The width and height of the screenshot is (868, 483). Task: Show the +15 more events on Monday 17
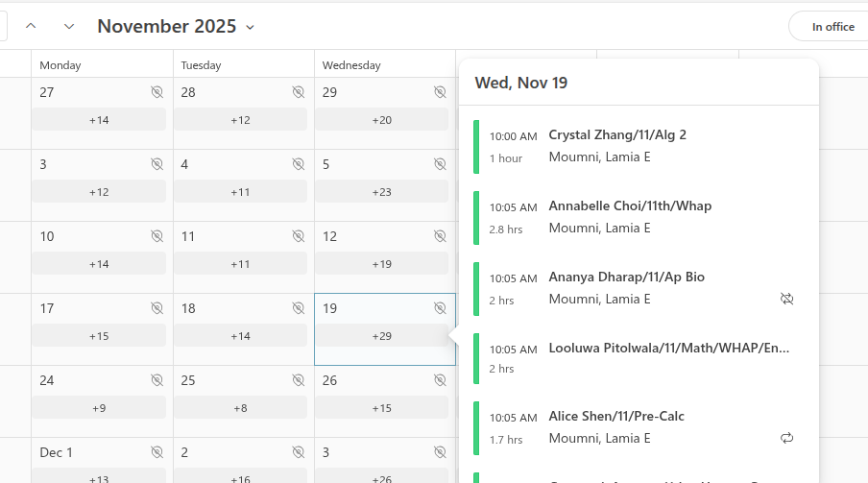coord(99,336)
